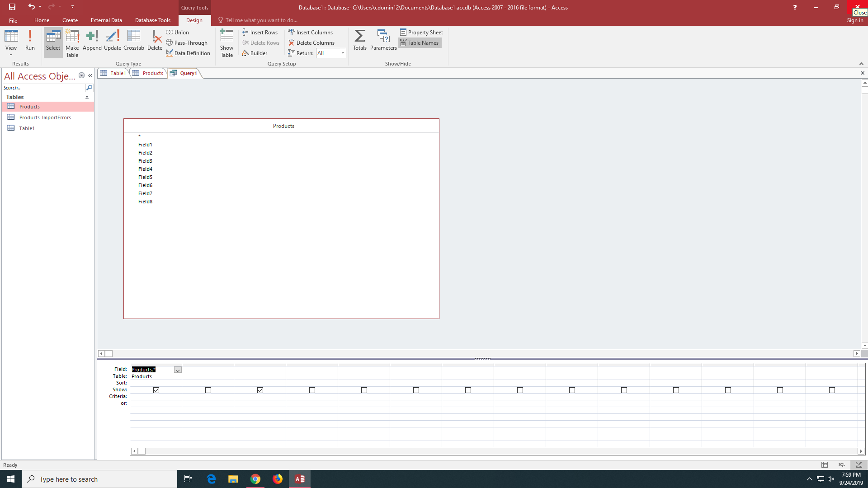
Task: Select the Crosstab query icon
Action: [133, 39]
